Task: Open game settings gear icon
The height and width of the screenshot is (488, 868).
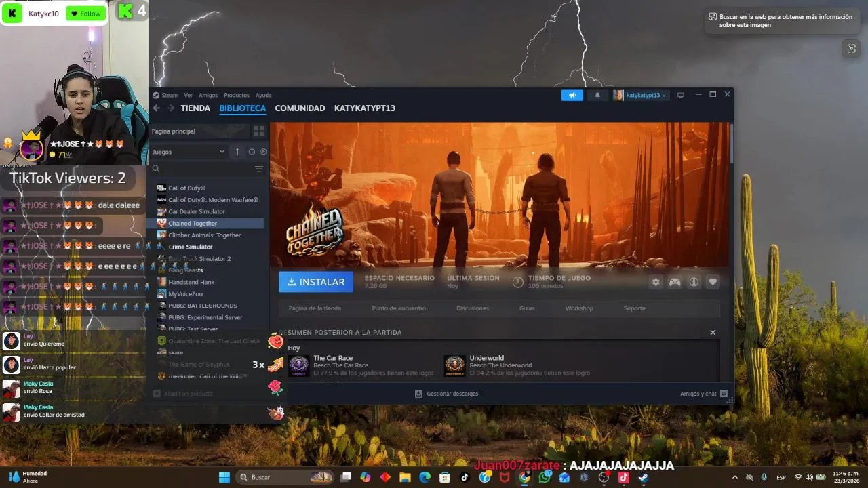Action: point(656,282)
